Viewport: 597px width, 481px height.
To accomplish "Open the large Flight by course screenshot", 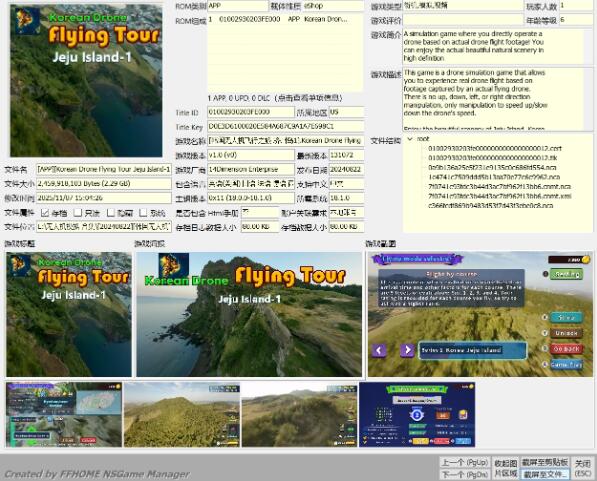I will point(480,314).
